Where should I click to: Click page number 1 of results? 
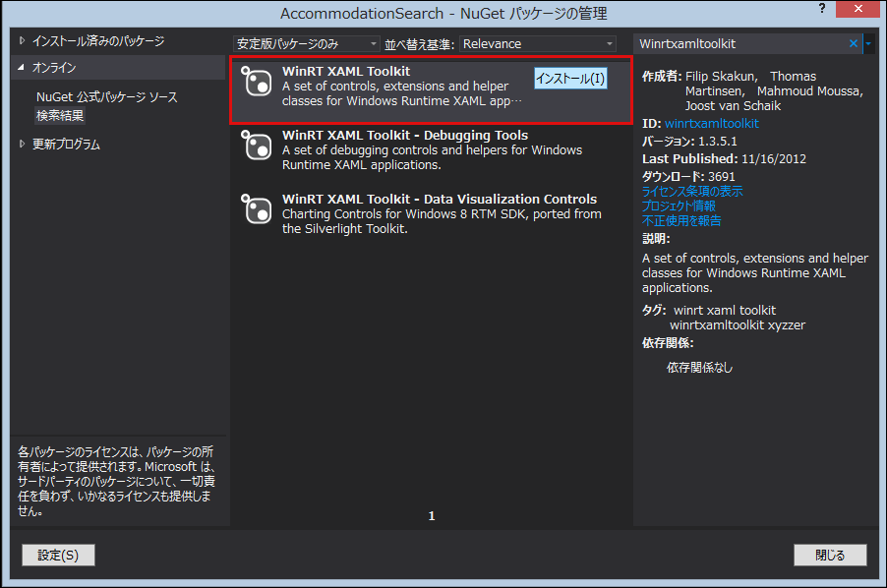(x=432, y=515)
